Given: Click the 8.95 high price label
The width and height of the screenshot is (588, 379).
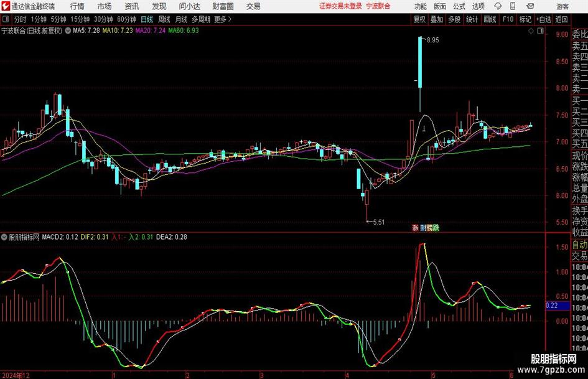Looking at the screenshot, I should [432, 40].
